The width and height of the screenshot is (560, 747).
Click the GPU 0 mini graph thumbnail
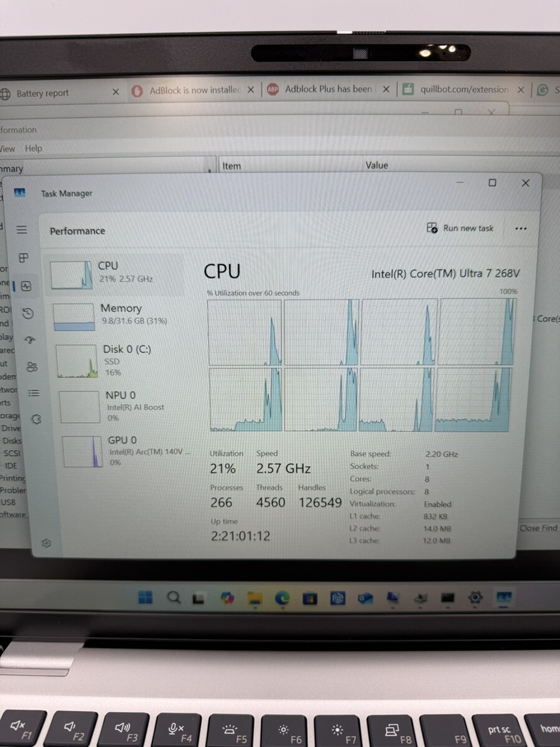point(82,451)
